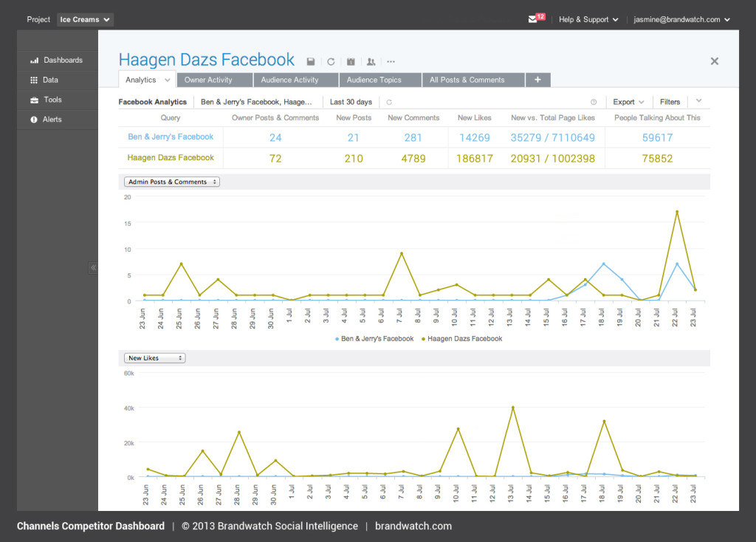Click Haagen Dazs People Talking value 75852
This screenshot has height=542, width=756.
(x=657, y=159)
